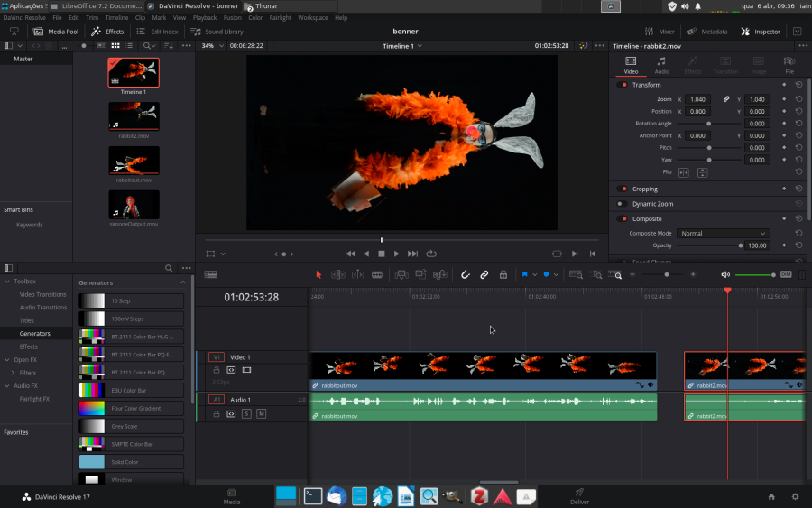Go to the Deliver page

tap(579, 496)
